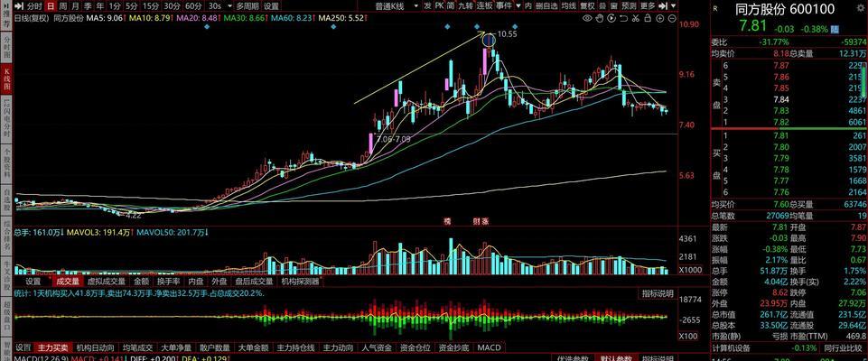Click the PK toolbar button
This screenshot has height=361, width=868.
point(440,6)
